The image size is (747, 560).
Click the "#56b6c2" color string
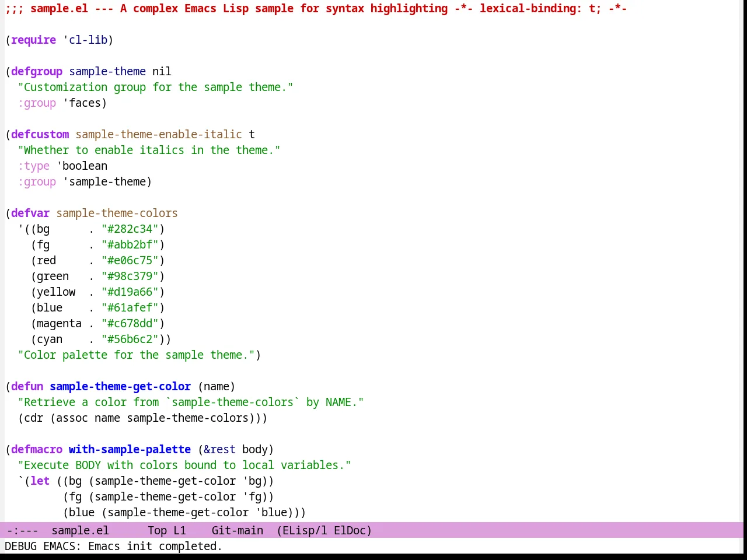(x=130, y=339)
